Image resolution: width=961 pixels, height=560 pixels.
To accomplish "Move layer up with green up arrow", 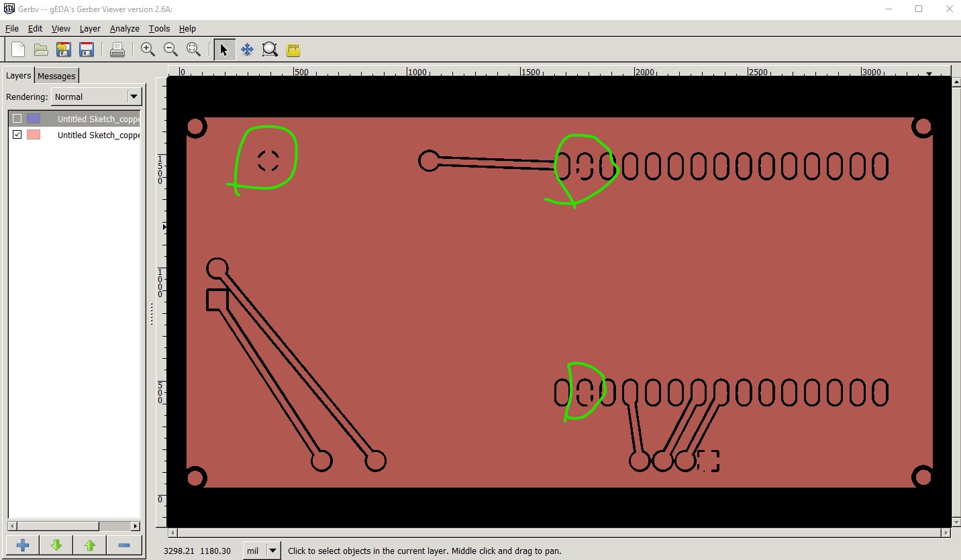I will tap(90, 545).
